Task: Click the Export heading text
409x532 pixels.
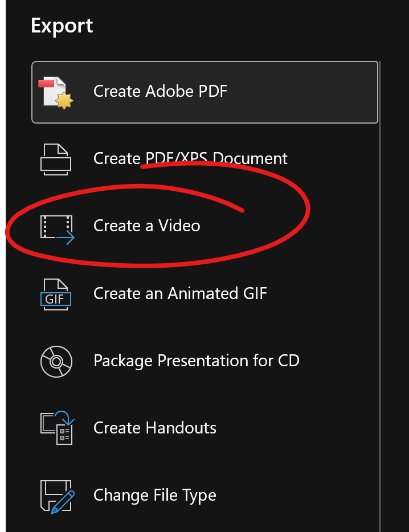Action: coord(62,26)
